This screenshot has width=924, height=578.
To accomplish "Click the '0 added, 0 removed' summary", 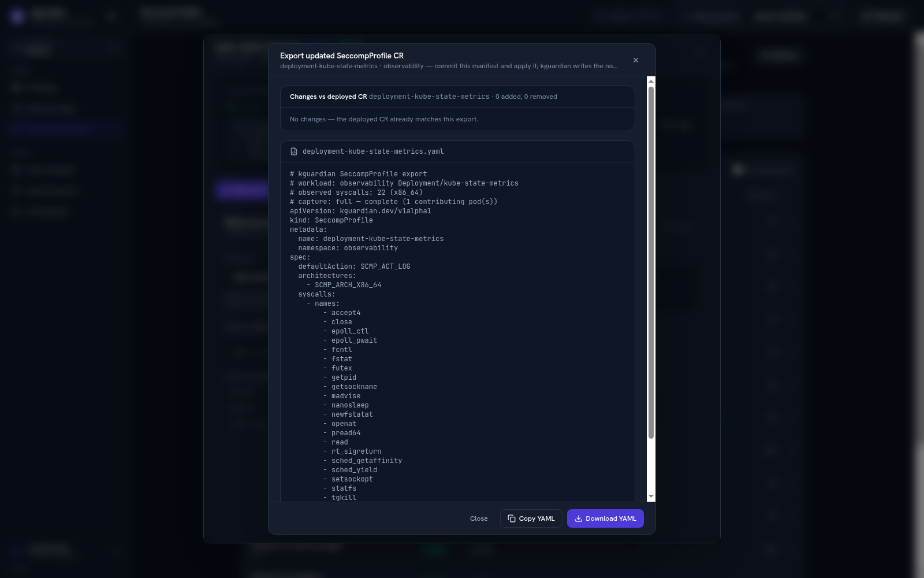I will (x=526, y=97).
